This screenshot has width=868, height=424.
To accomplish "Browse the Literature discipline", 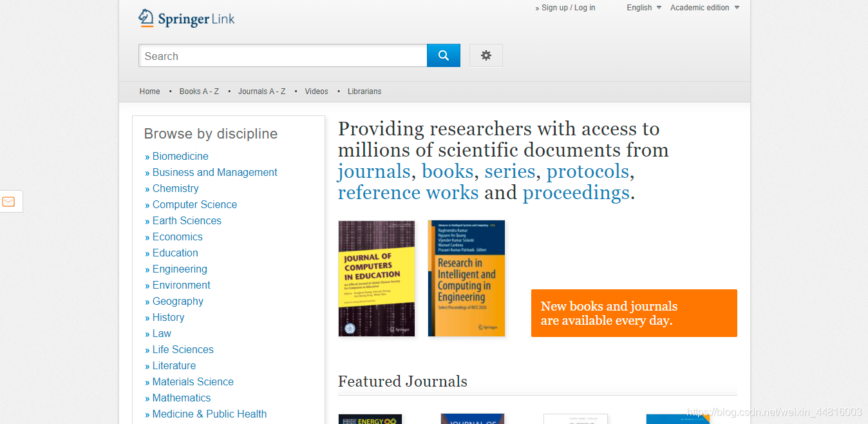I will click(174, 365).
